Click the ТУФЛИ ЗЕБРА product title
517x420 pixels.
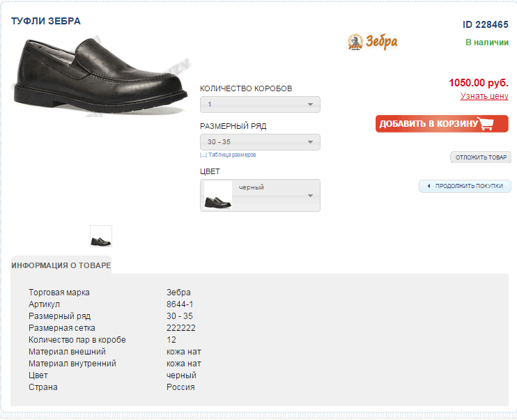[46, 21]
